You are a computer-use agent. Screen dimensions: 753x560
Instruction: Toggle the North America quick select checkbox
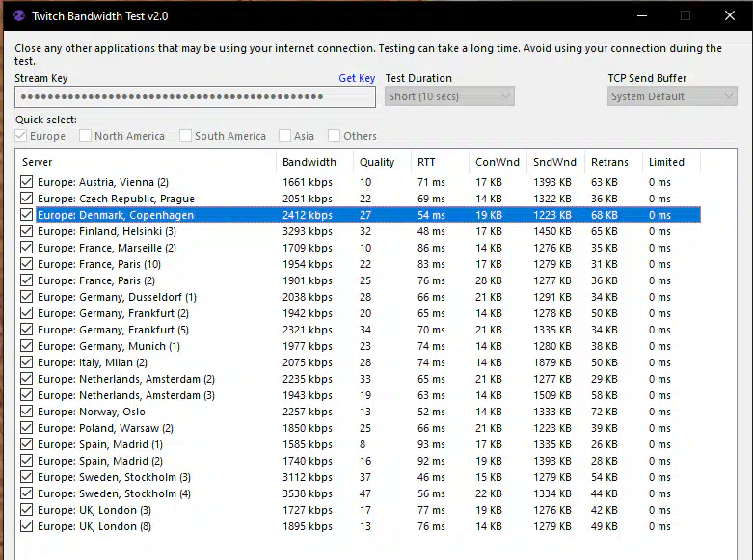[85, 136]
